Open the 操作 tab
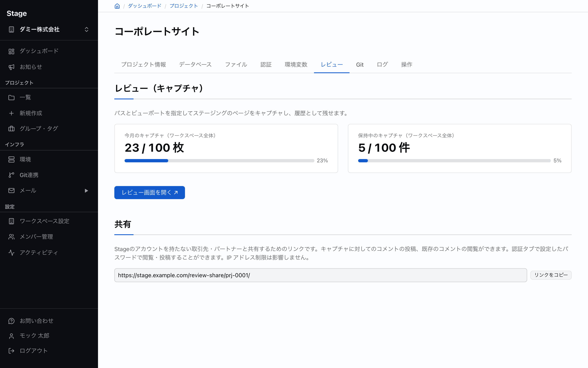 click(406, 64)
